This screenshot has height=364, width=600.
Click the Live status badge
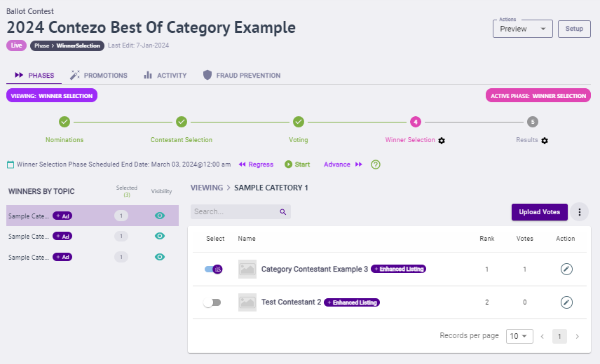point(16,45)
